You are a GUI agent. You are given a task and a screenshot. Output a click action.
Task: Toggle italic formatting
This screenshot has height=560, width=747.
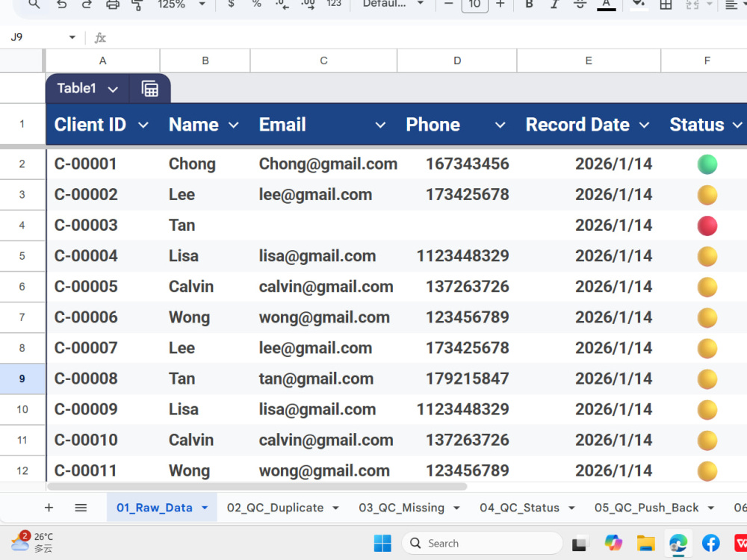pos(554,4)
